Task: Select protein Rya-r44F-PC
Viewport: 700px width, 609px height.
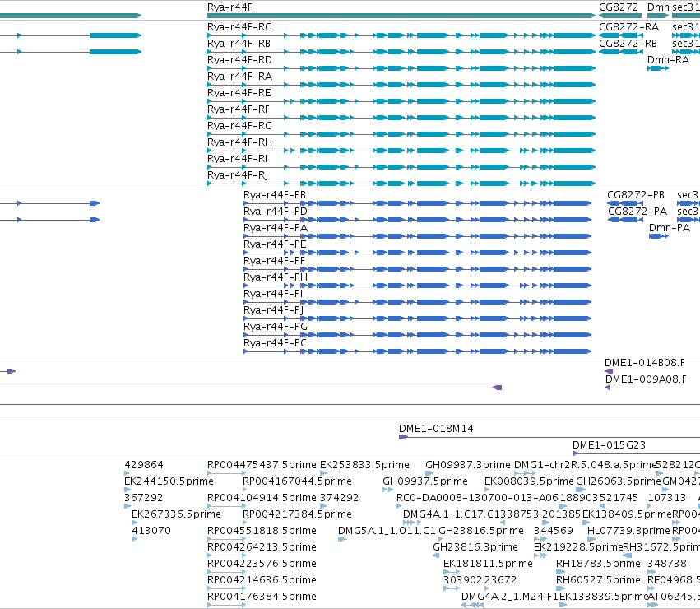Action: 275,344
